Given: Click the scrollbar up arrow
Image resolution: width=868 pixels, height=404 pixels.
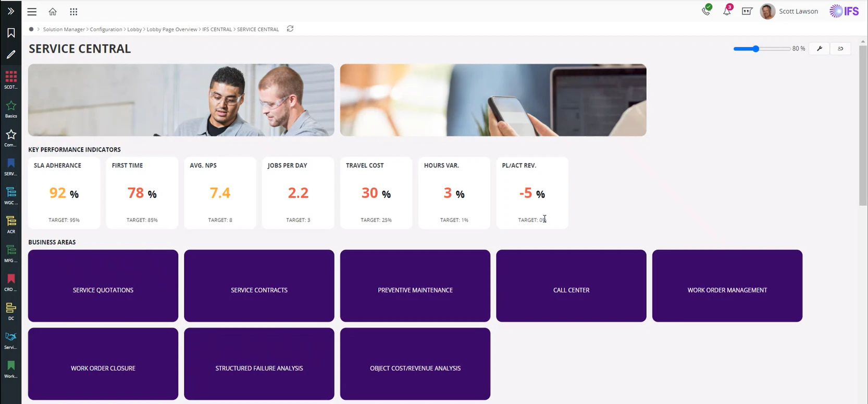Looking at the screenshot, I should pyautogui.click(x=863, y=41).
